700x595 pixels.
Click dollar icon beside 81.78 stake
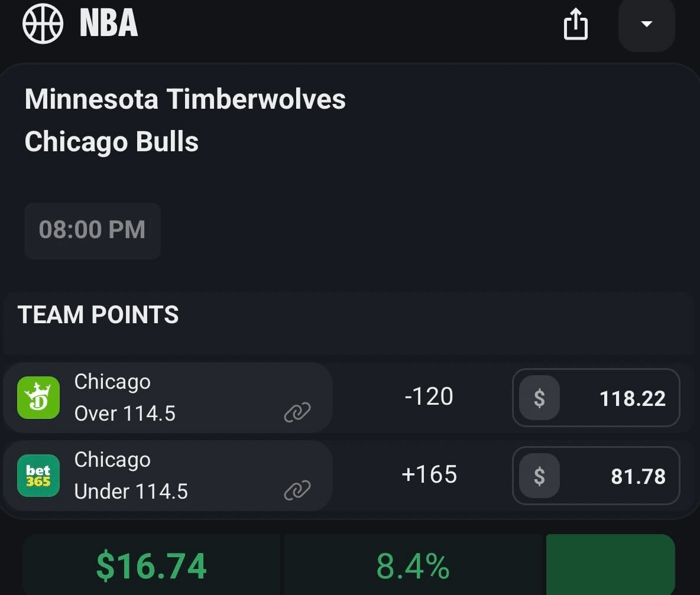click(539, 476)
